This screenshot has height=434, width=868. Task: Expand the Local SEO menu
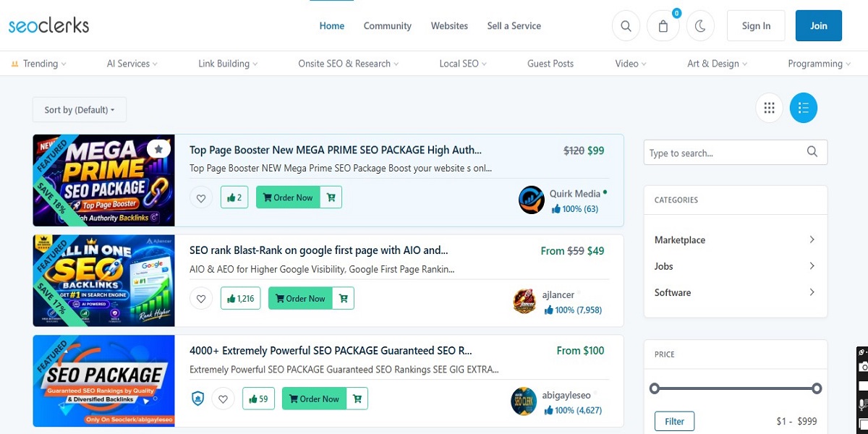coord(463,64)
